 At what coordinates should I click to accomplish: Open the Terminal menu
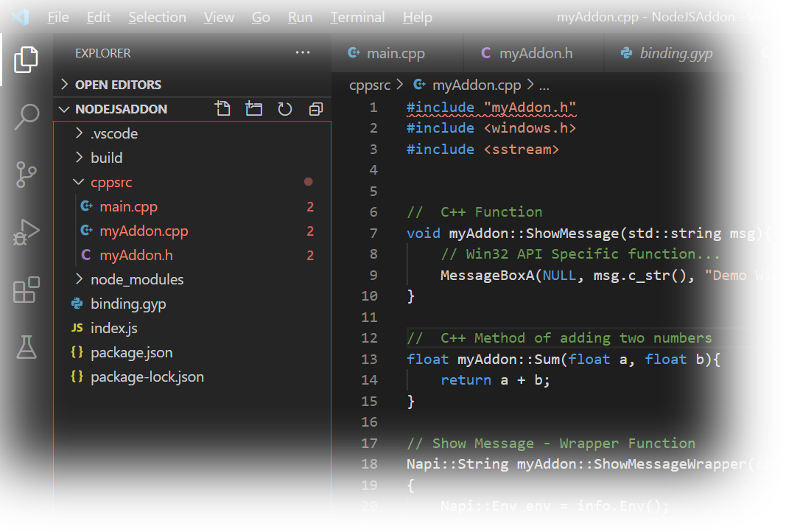(x=357, y=17)
